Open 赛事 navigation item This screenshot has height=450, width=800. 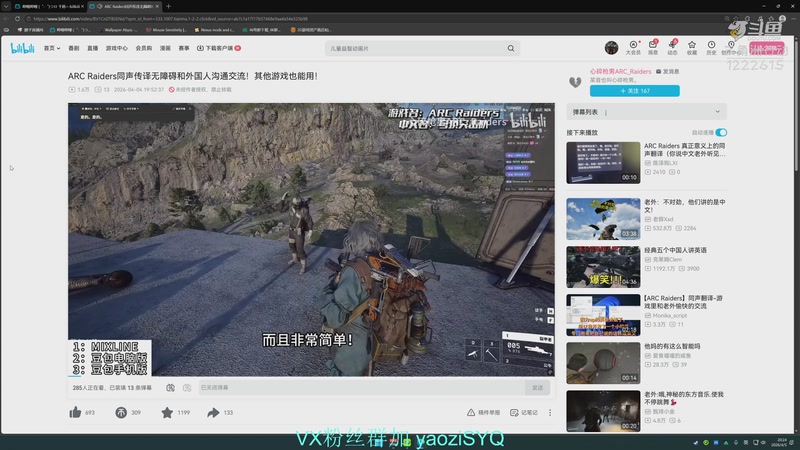[184, 48]
